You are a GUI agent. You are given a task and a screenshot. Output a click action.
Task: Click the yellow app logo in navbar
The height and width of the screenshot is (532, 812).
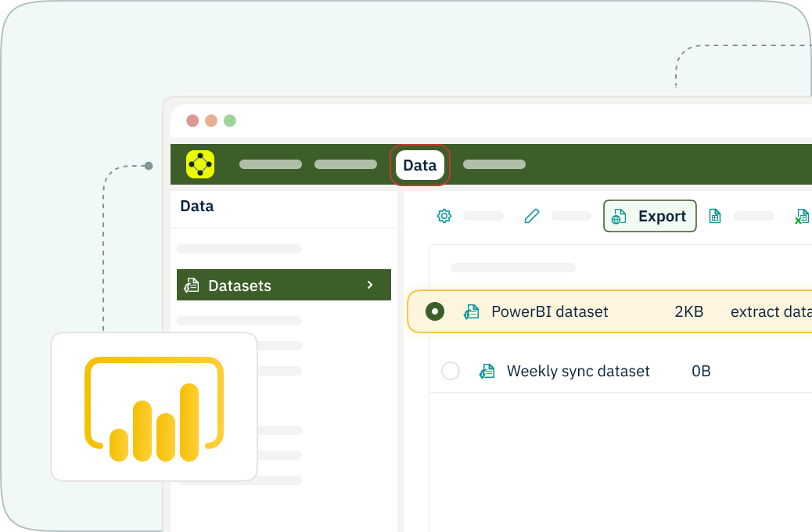(x=200, y=164)
